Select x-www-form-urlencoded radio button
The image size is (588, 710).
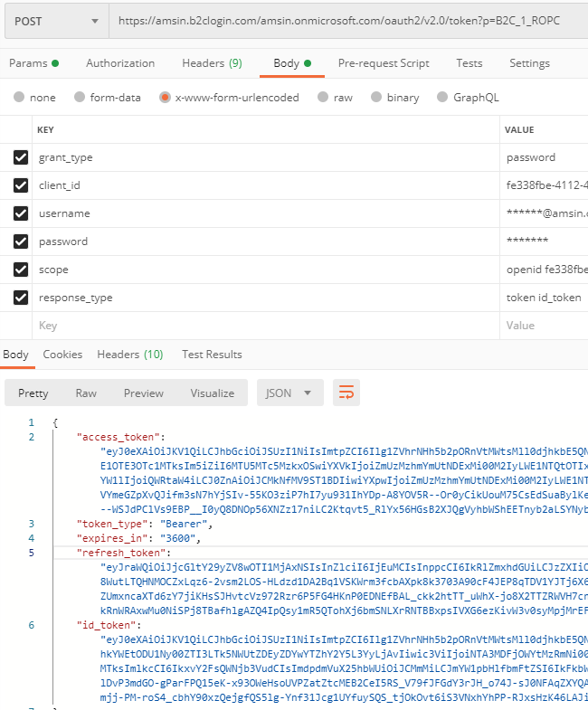pyautogui.click(x=165, y=97)
